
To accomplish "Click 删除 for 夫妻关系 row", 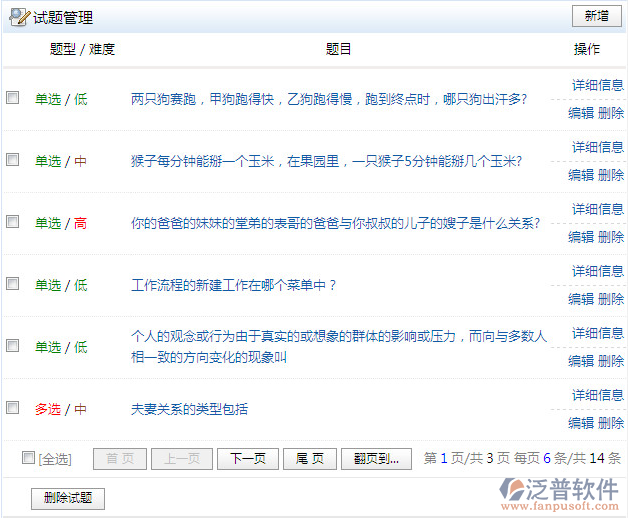I will pos(611,423).
